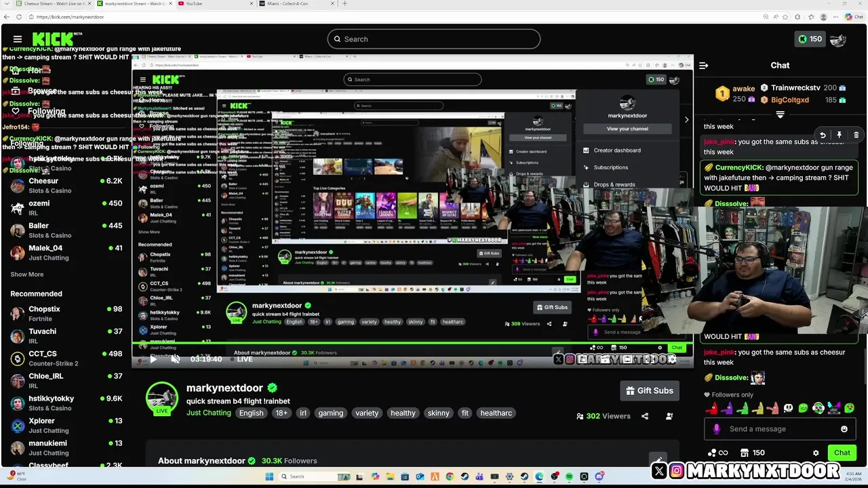Click the green Chat send button
Screen dimensions: 868x488
click(842, 453)
